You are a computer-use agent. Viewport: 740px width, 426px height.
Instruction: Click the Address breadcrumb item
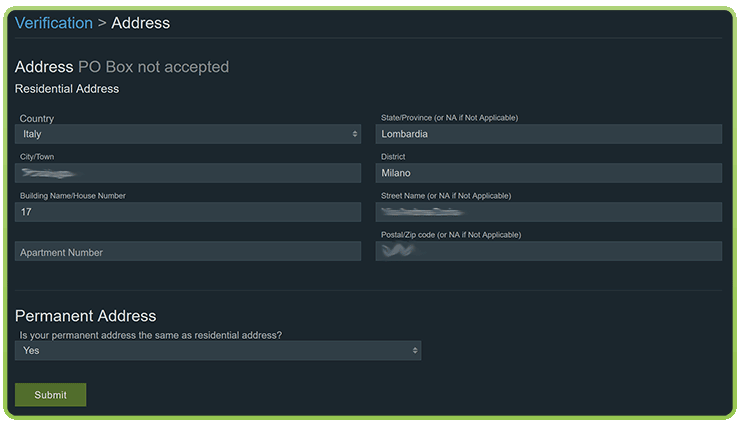click(x=141, y=23)
